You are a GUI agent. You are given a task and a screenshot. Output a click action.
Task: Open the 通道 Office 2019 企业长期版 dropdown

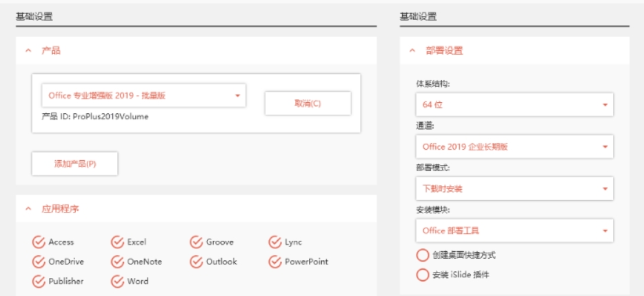coord(514,146)
